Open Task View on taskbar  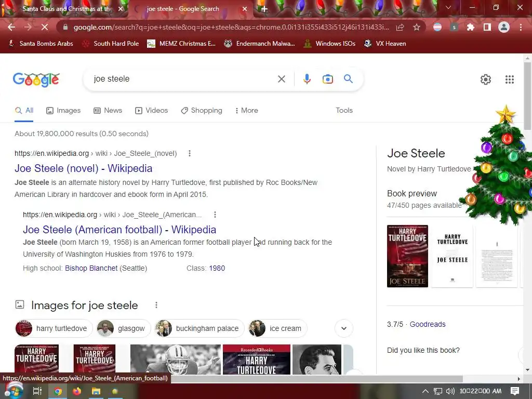[x=37, y=391]
